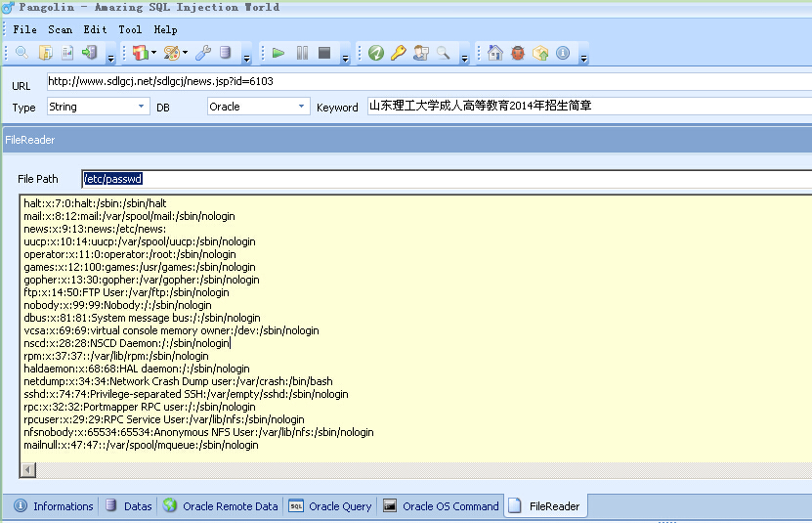The height and width of the screenshot is (523, 812).
Task: Click the exit door arrow icon
Action: tap(90, 53)
